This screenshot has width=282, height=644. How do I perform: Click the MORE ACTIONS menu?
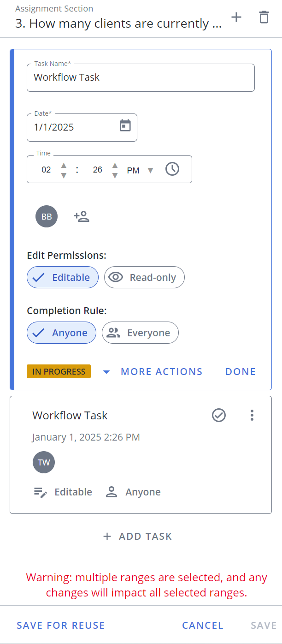(x=161, y=372)
